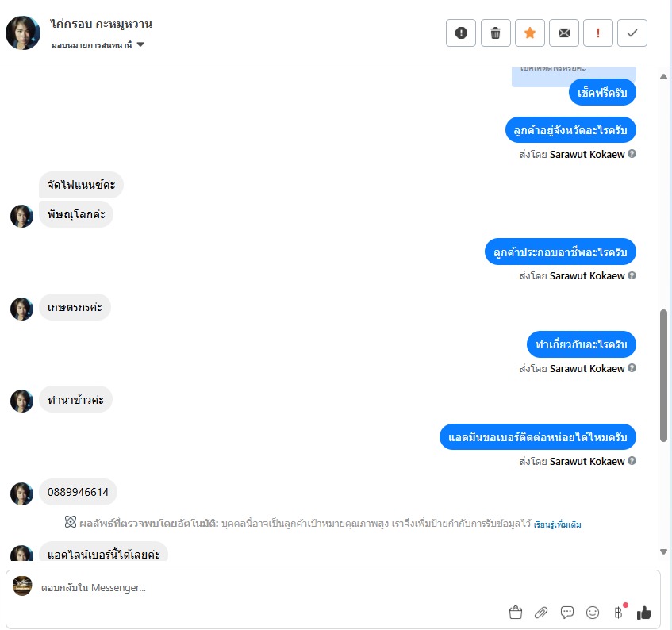Open customer profile picture in header
Screen dimensions: 672x630
[23, 33]
